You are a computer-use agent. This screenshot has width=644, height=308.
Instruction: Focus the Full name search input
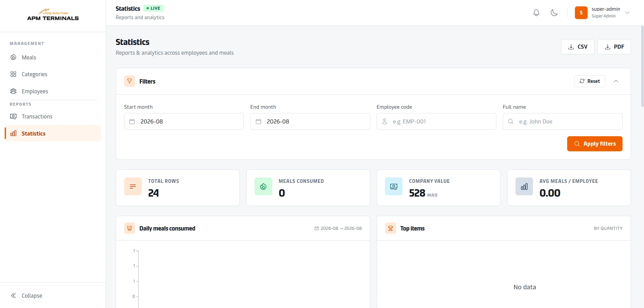[562, 121]
